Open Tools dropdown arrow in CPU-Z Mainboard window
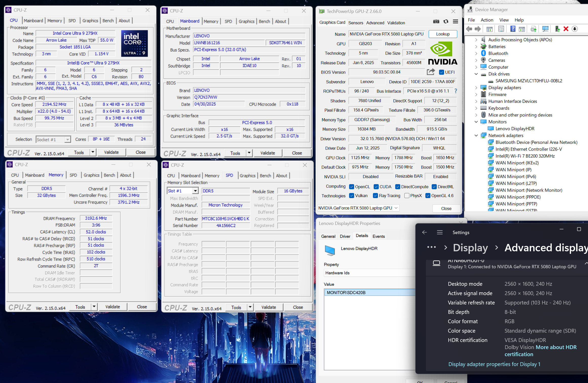 click(x=249, y=153)
